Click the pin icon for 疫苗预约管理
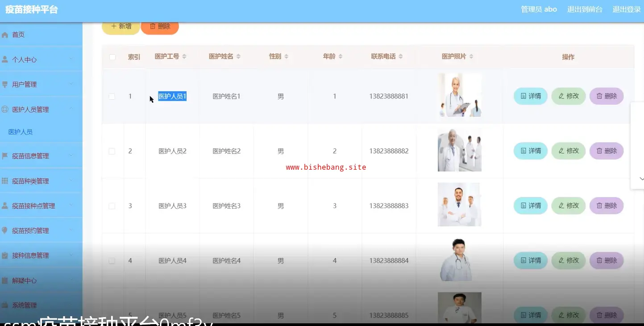Viewport: 644px width, 326px height. 5,230
